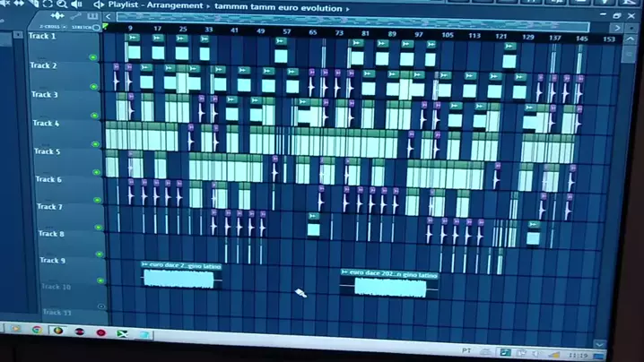This screenshot has height=362, width=644.
Task: Select second 'euro dace 202..n gino latino' audio clip
Action: pos(389,284)
